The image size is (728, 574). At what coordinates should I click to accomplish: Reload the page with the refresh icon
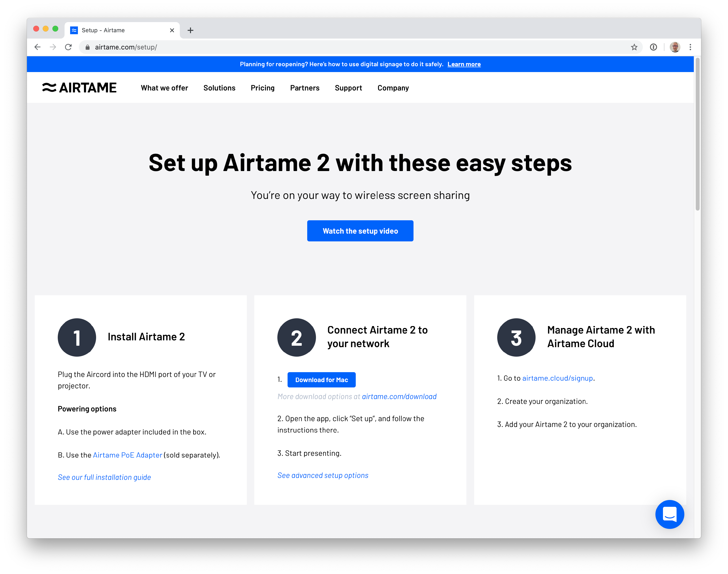[68, 47]
